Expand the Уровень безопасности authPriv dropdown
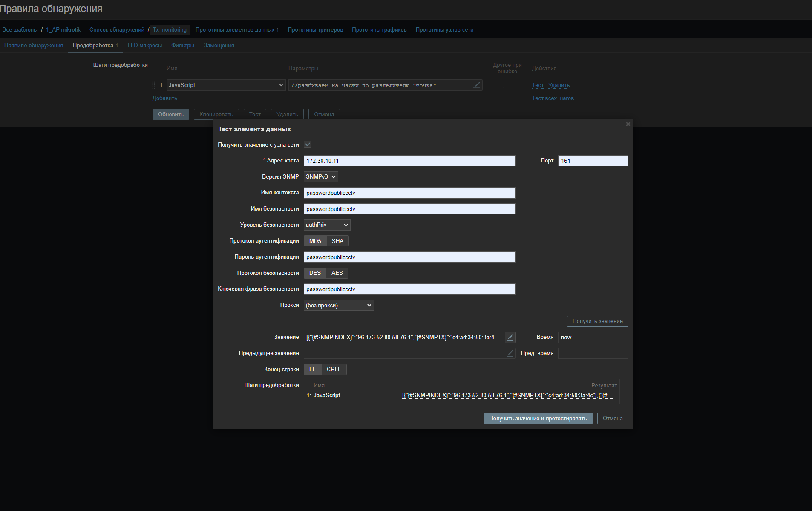This screenshot has width=812, height=511. [x=327, y=225]
